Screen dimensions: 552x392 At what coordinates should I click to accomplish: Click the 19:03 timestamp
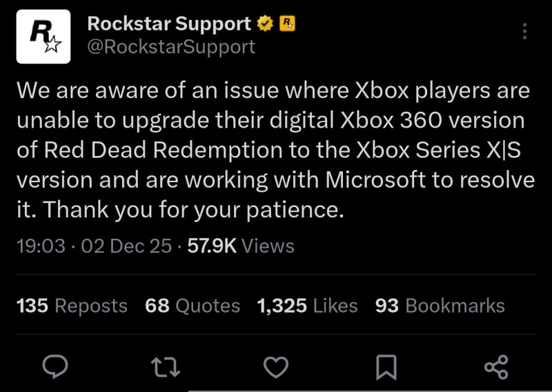[41, 246]
